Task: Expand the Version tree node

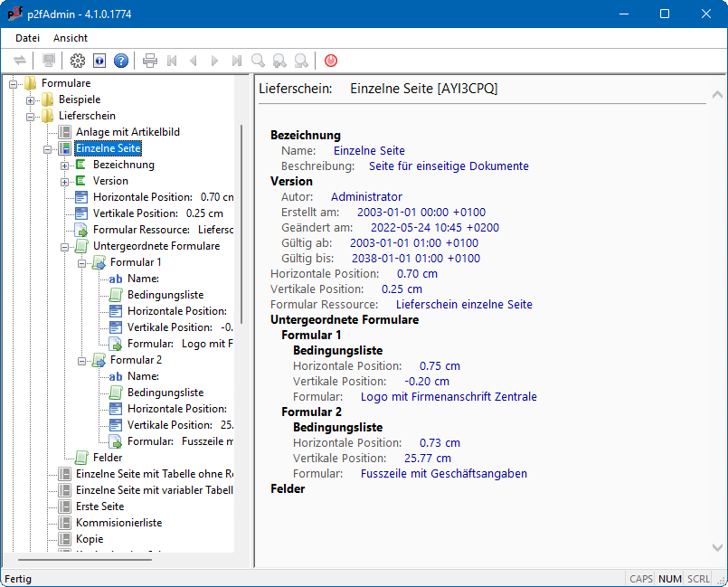Action: coord(64,181)
